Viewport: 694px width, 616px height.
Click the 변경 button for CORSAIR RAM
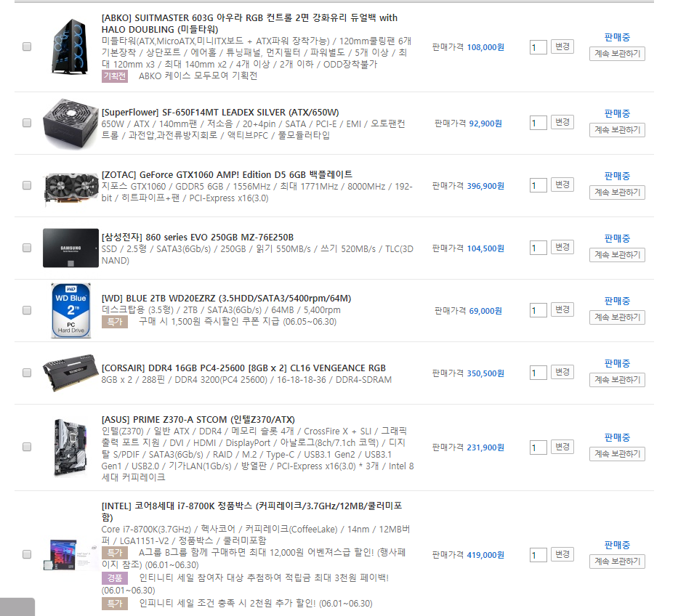point(562,372)
